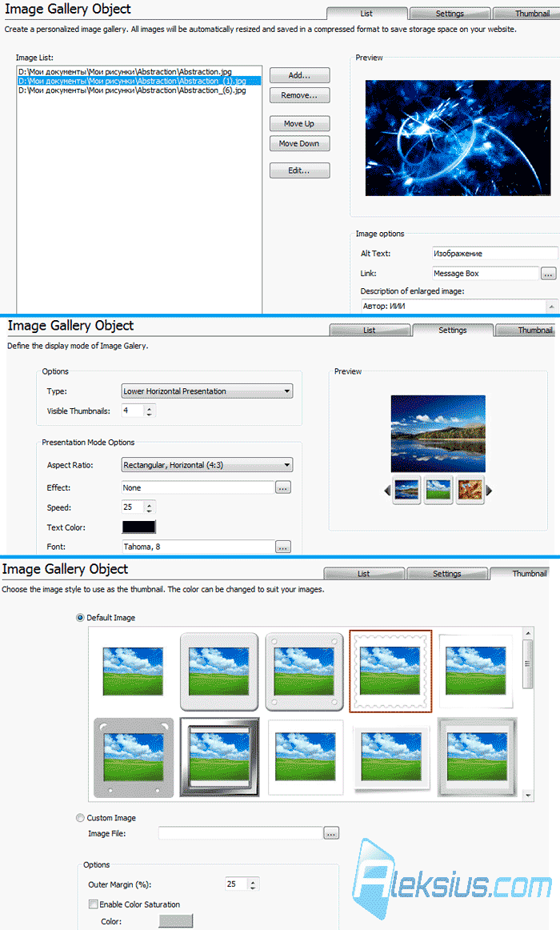This screenshot has width=560, height=930.
Task: Click the Add... button
Action: [x=299, y=75]
